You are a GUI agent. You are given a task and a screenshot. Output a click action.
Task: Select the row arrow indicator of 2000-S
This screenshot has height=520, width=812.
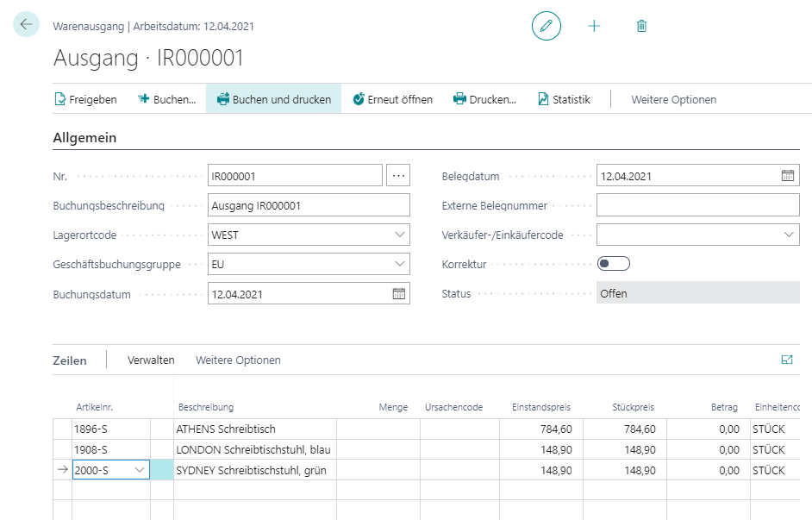pos(63,470)
